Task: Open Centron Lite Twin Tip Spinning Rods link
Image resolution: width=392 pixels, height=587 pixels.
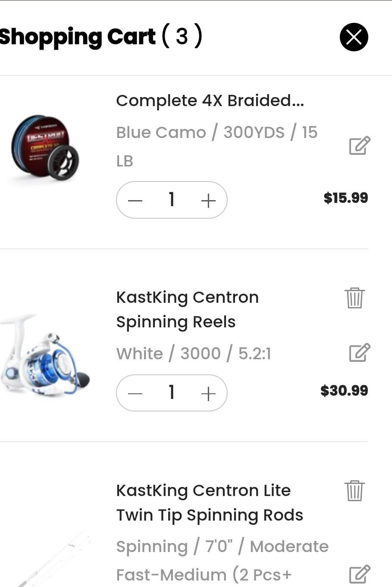Action: [210, 502]
